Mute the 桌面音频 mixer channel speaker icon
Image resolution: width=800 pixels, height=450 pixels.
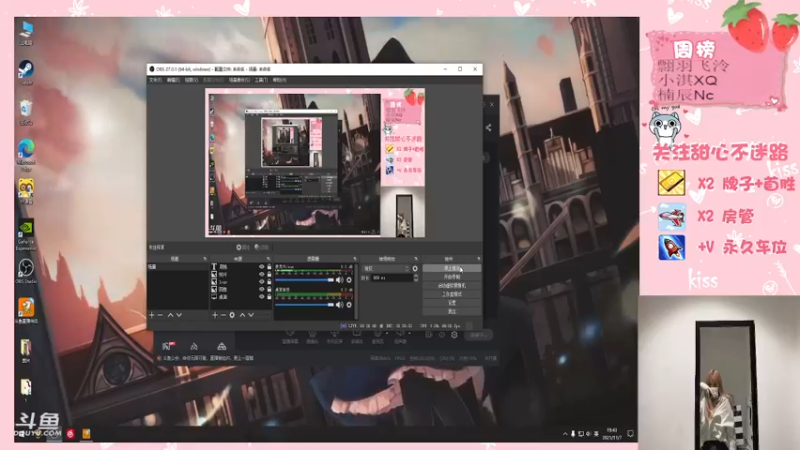click(x=340, y=305)
